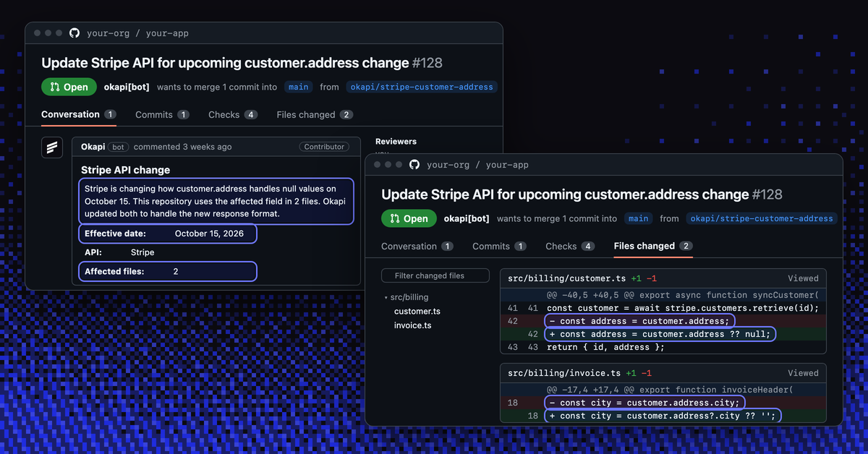Click GitHub logo in back conversation window
The image size is (868, 454).
pyautogui.click(x=75, y=33)
